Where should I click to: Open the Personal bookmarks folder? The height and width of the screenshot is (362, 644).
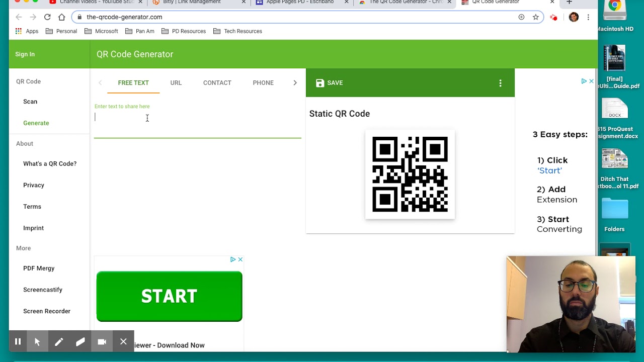[x=61, y=31]
